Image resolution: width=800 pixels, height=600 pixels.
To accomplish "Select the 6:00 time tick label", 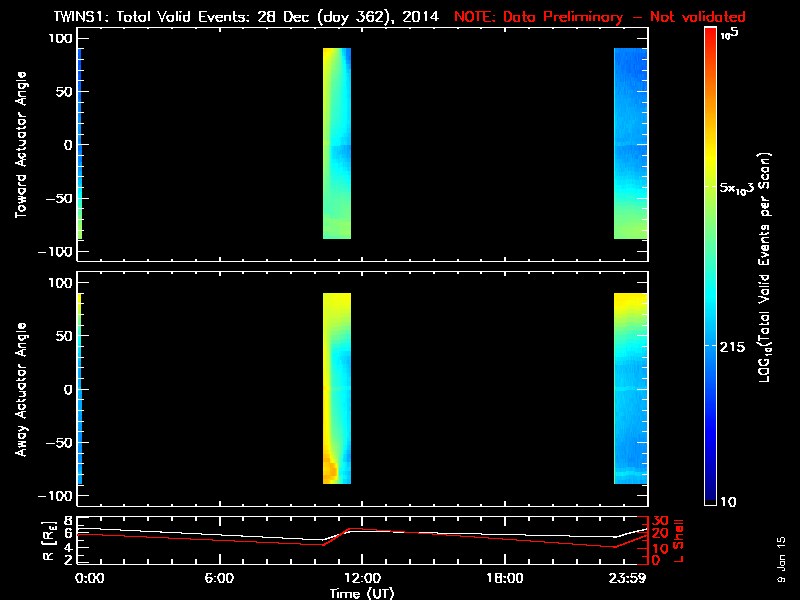I will (x=219, y=578).
